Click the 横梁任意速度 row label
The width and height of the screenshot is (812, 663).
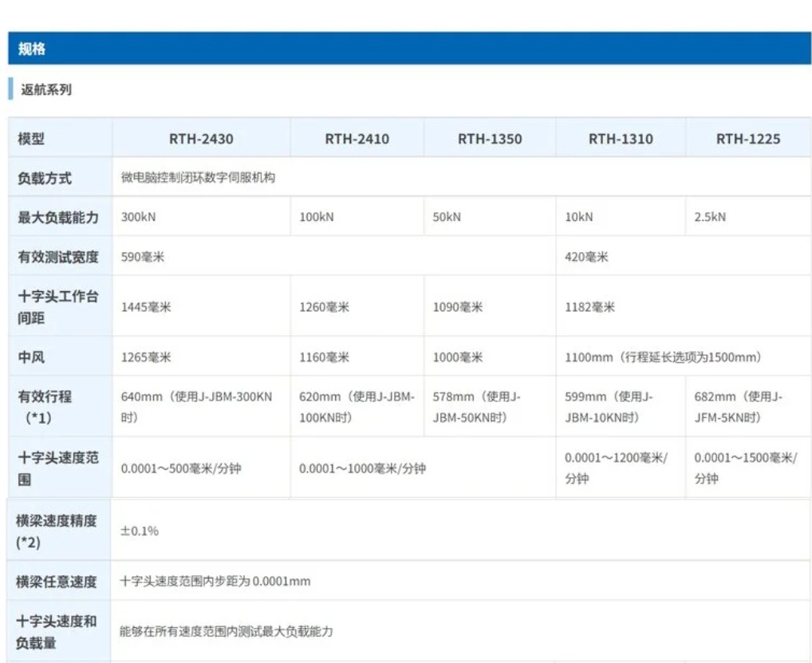(57, 582)
